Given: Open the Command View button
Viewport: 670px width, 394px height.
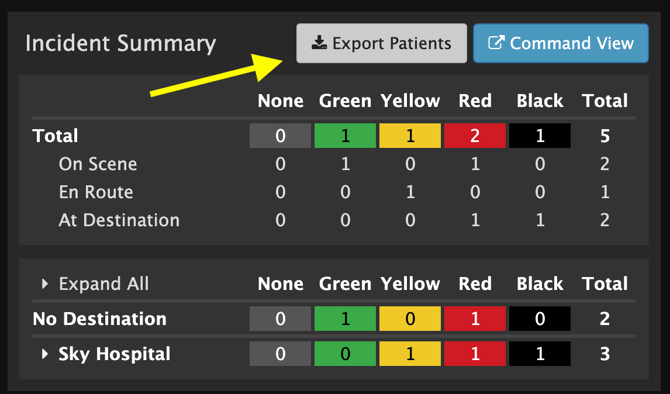Looking at the screenshot, I should [x=561, y=43].
